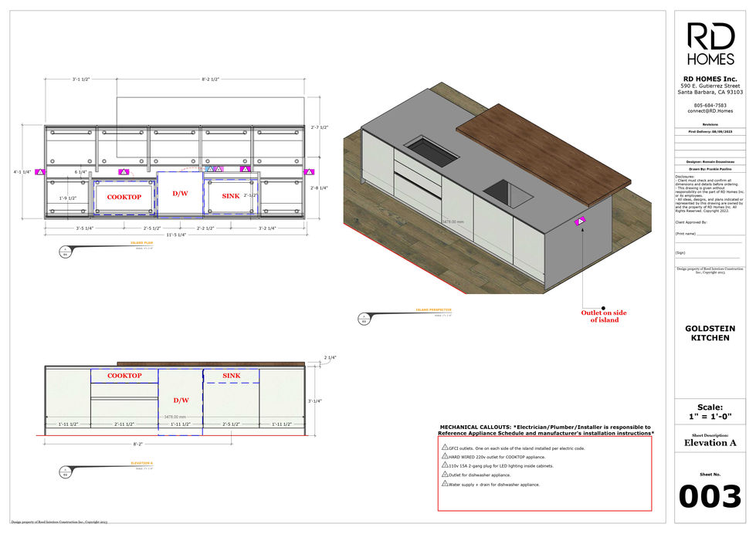Click the triangle symbol beside 110v 15A callout

pyautogui.click(x=445, y=465)
